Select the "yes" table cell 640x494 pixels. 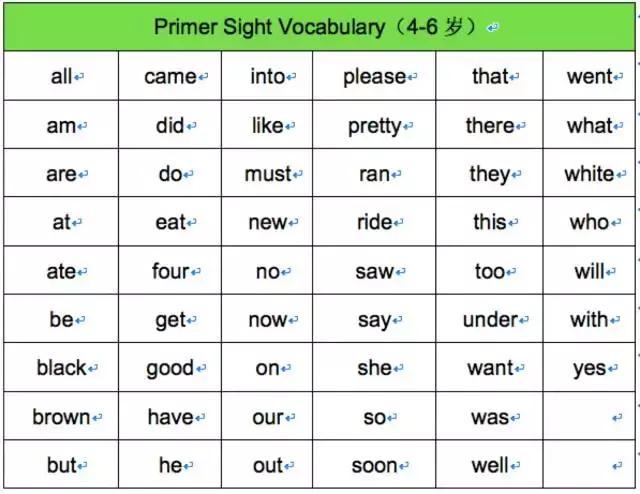(x=589, y=369)
